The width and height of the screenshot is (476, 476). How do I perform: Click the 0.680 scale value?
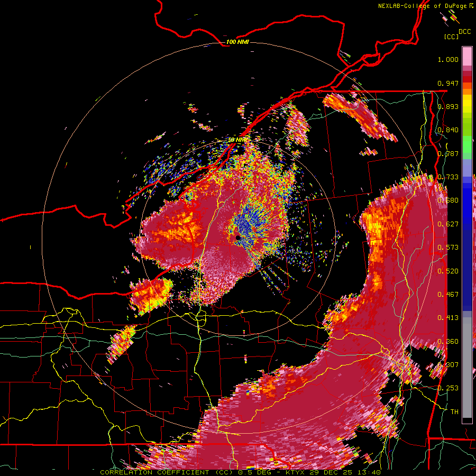click(x=448, y=200)
